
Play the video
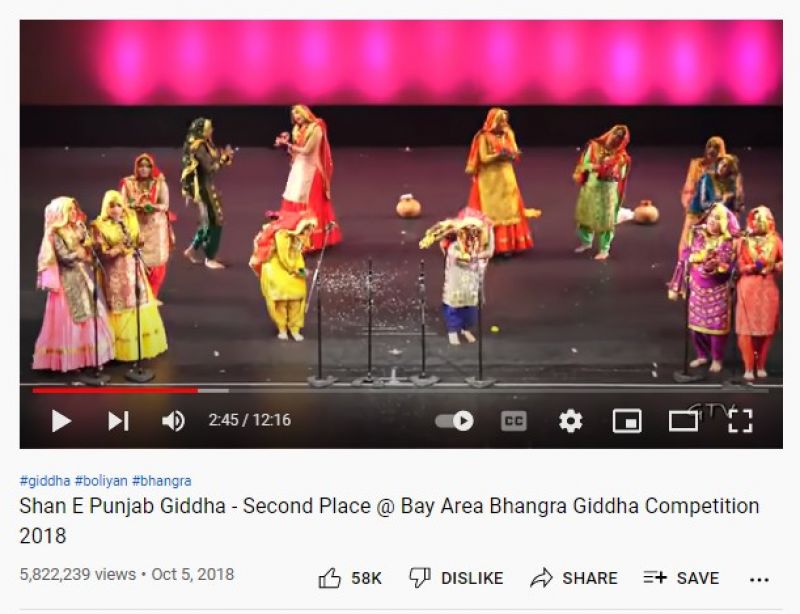61,421
